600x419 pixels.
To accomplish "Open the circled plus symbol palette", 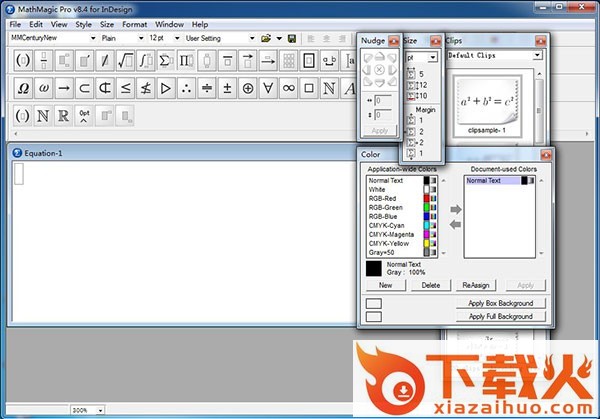I will [x=248, y=88].
